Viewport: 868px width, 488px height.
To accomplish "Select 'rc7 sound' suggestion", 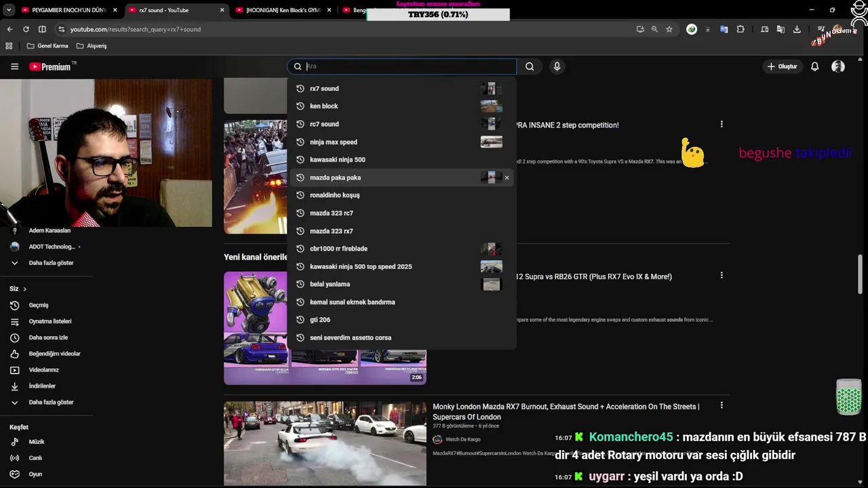I will click(x=401, y=124).
